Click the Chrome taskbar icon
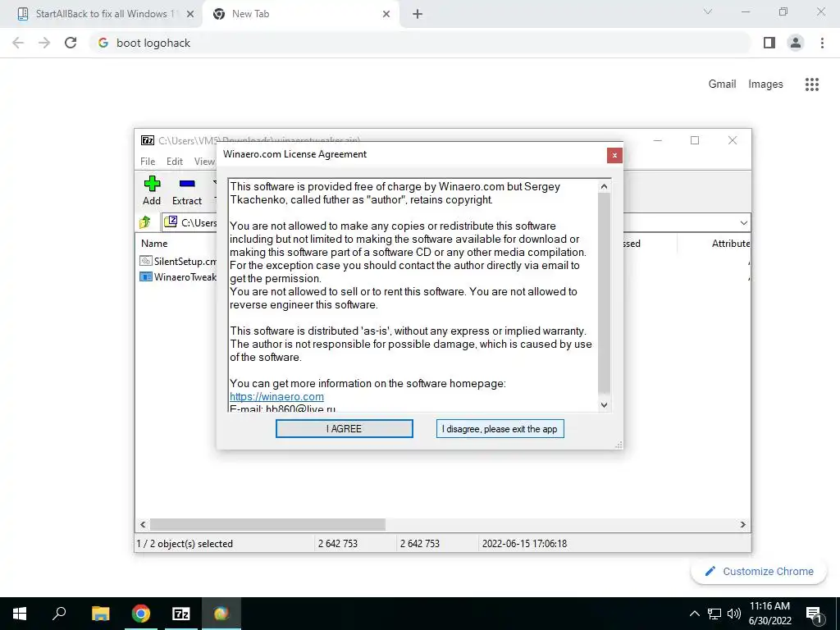The image size is (840, 630). (141, 614)
